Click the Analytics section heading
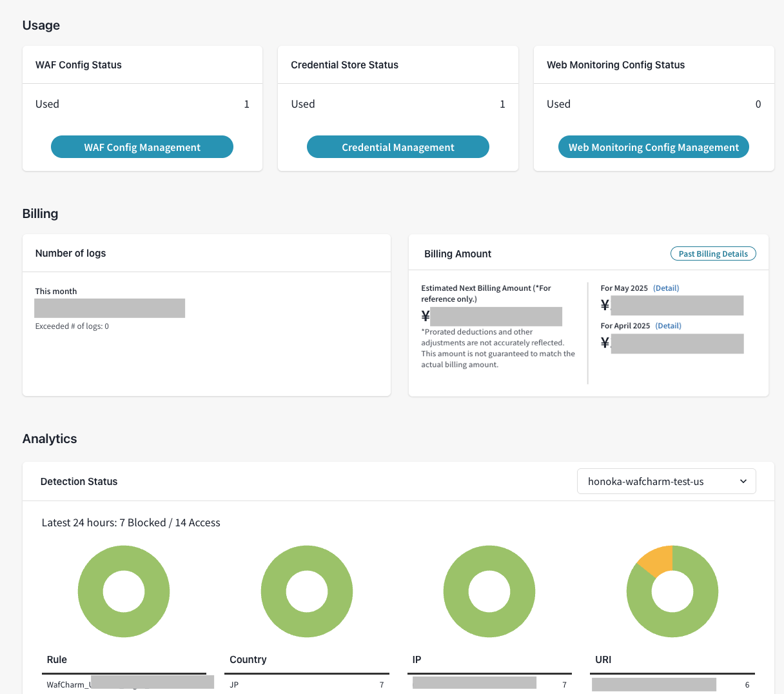Viewport: 784px width, 694px height. pyautogui.click(x=50, y=439)
